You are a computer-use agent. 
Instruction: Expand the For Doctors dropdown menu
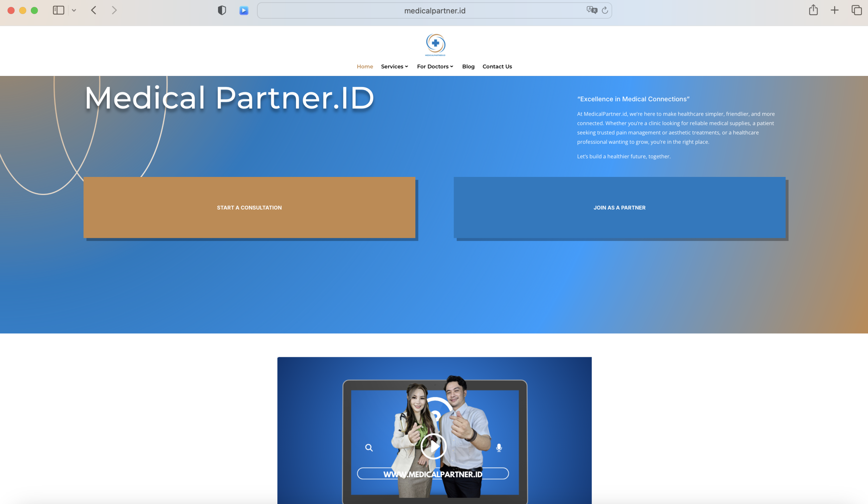click(435, 66)
